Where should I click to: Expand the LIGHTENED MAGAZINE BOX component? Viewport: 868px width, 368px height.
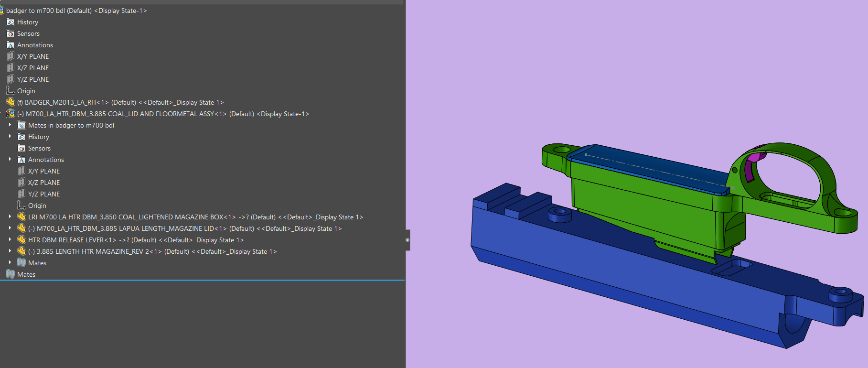pos(10,216)
